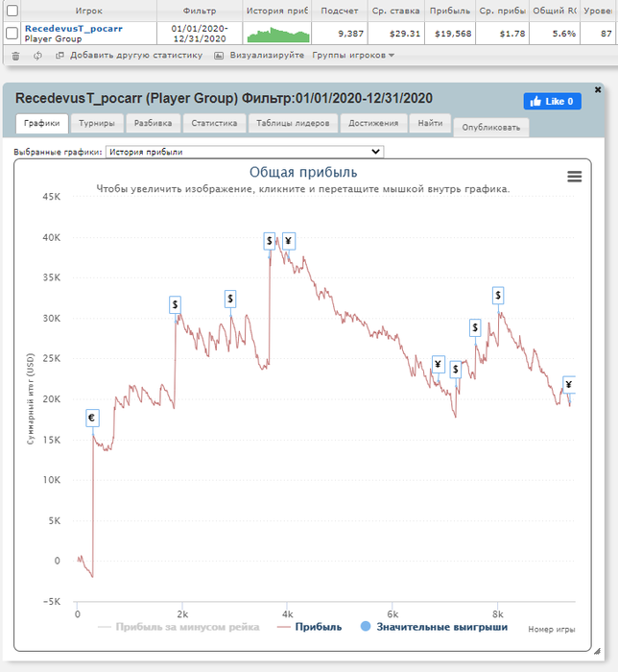Click the dollar win marker near 2k games

(175, 304)
